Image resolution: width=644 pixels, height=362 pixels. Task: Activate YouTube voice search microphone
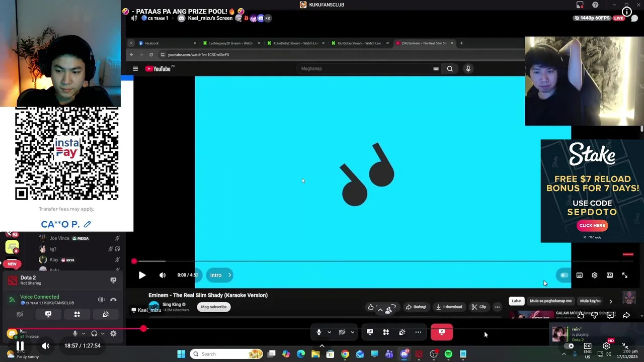[468, 69]
